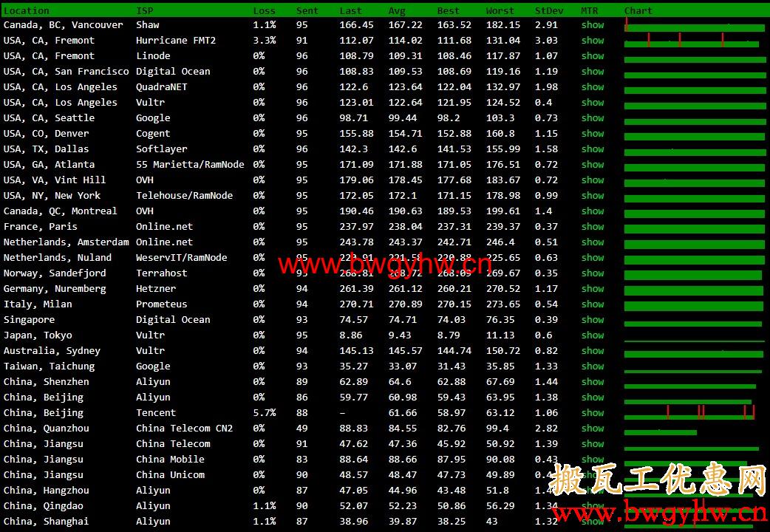The width and height of the screenshot is (770, 532).
Task: Show MTR for Milan Prometeus
Action: click(593, 304)
